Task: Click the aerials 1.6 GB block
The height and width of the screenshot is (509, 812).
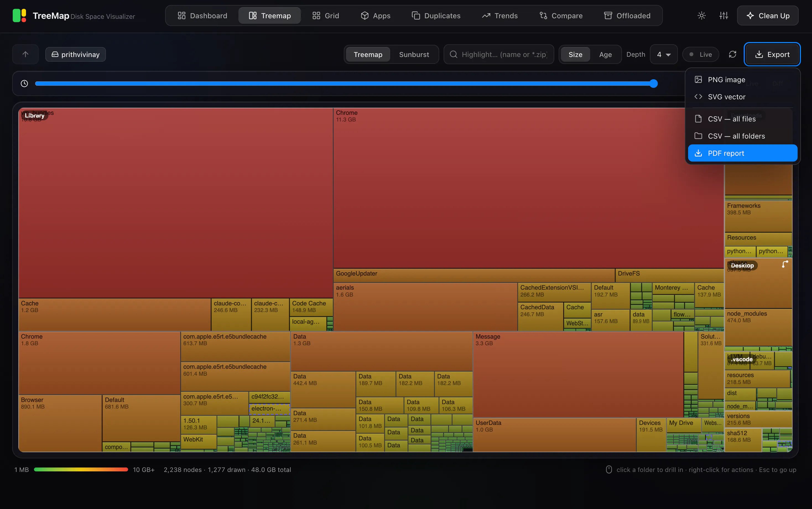Action: 425,307
